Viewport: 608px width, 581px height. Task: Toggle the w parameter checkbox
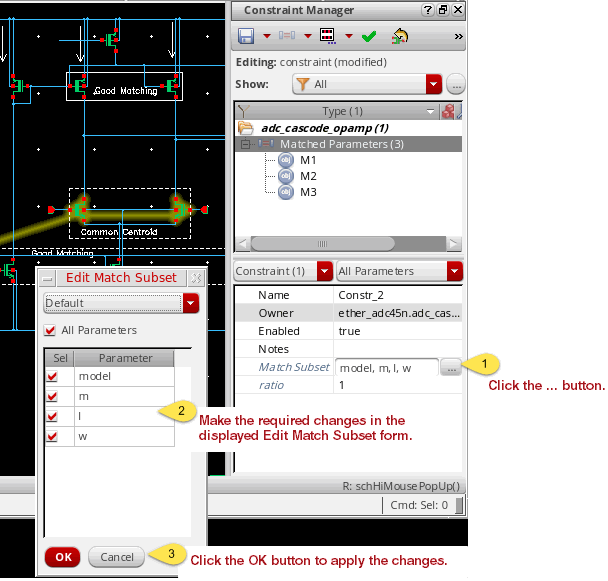point(53,437)
